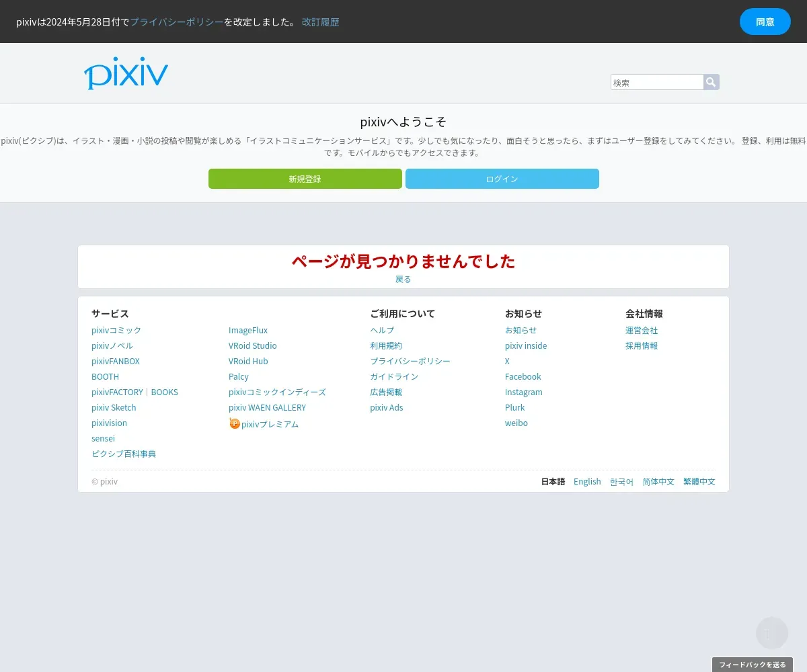This screenshot has height=672, width=807.
Task: Focus the 検索 search field
Action: [657, 82]
